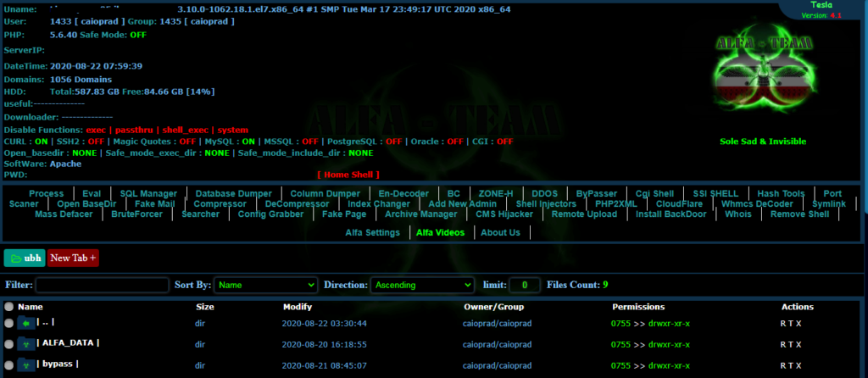Image resolution: width=868 pixels, height=378 pixels.
Task: Tick the selection circle for bypass
Action: tap(8, 365)
